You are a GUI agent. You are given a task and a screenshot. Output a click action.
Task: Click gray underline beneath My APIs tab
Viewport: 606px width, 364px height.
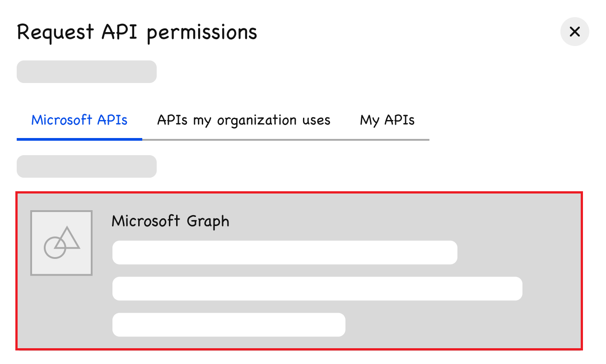[387, 140]
